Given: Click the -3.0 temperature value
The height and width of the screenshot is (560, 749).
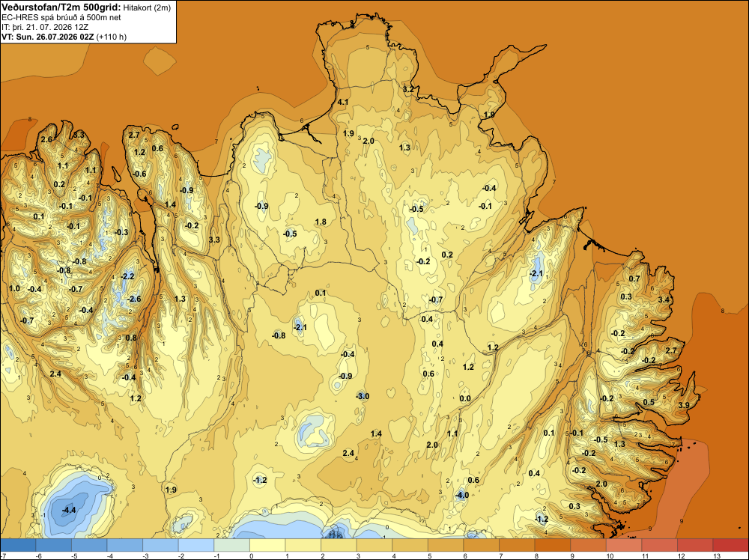Looking at the screenshot, I should [x=363, y=396].
